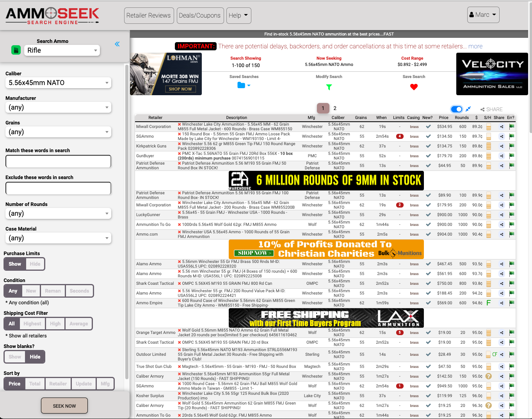Image resolution: width=532 pixels, height=419 pixels.
Task: Switch off the blue toggle near the page numbers
Action: 456,109
